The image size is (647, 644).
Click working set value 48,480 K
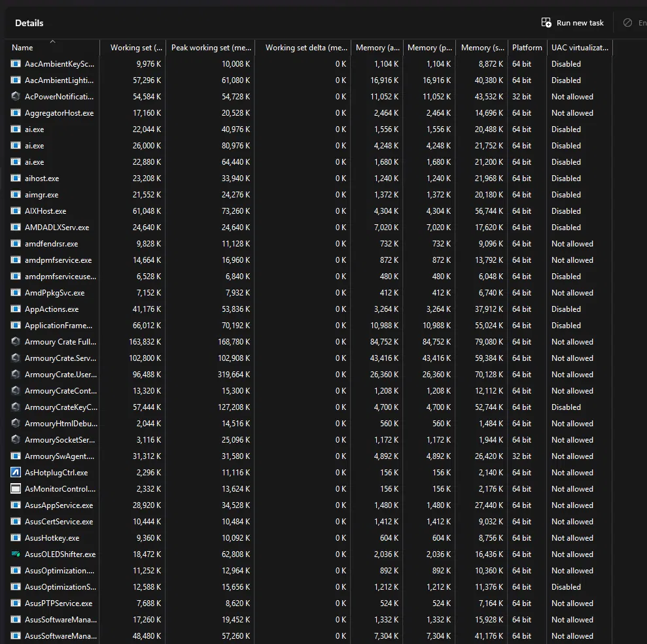pyautogui.click(x=147, y=636)
